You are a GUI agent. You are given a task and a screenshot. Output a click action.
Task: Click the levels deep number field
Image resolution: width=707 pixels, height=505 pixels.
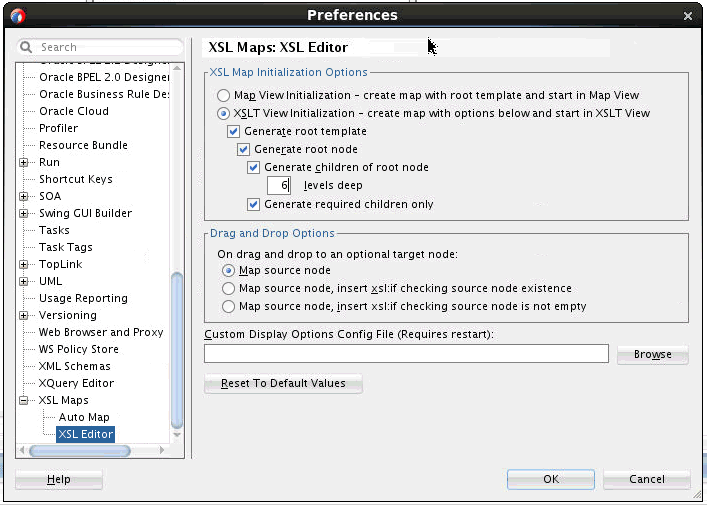coord(279,185)
